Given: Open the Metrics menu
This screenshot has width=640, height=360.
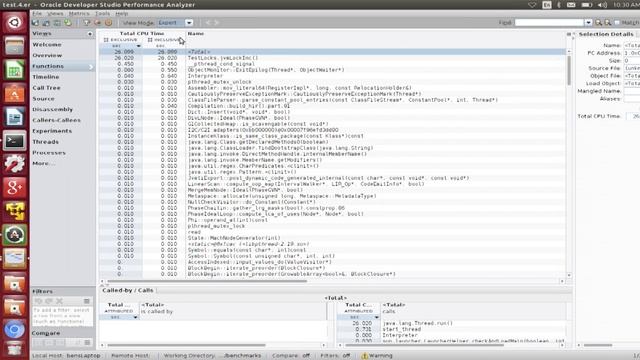Looking at the screenshot, I should 79,13.
